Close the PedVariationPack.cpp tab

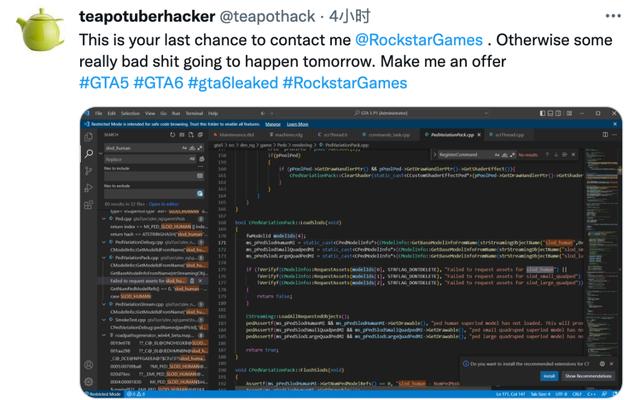[x=479, y=134]
